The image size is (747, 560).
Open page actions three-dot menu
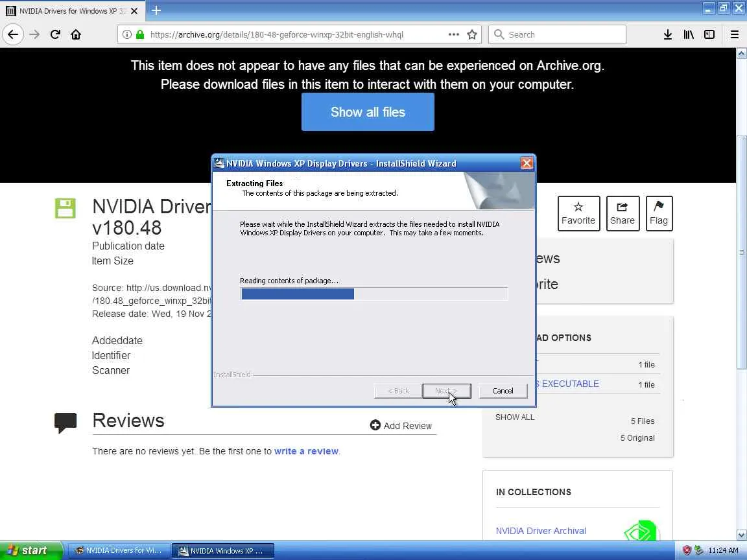pos(453,34)
